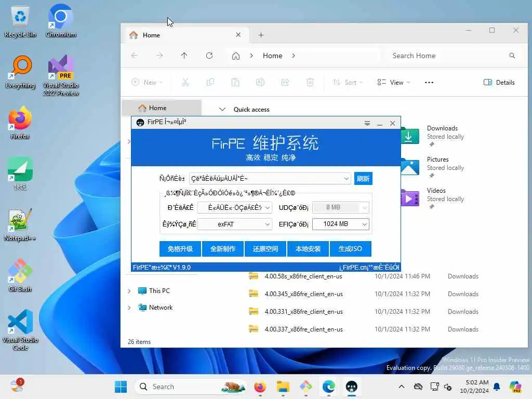Click the 免格升级 button in FirPE
The height and width of the screenshot is (399, 532).
click(180, 249)
